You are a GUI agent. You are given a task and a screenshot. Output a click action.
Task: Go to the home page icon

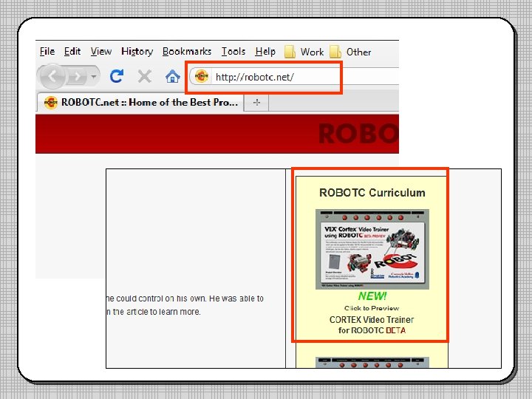point(172,76)
